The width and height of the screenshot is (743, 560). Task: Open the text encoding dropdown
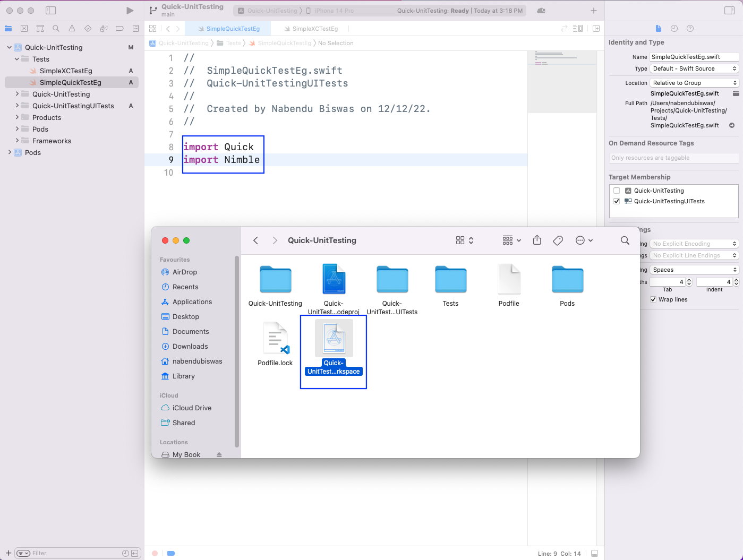tap(694, 244)
